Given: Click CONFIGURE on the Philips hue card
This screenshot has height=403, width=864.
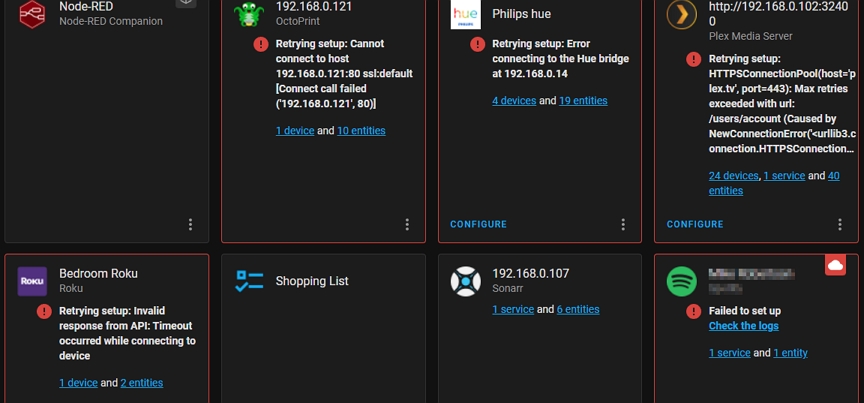Looking at the screenshot, I should coord(478,224).
